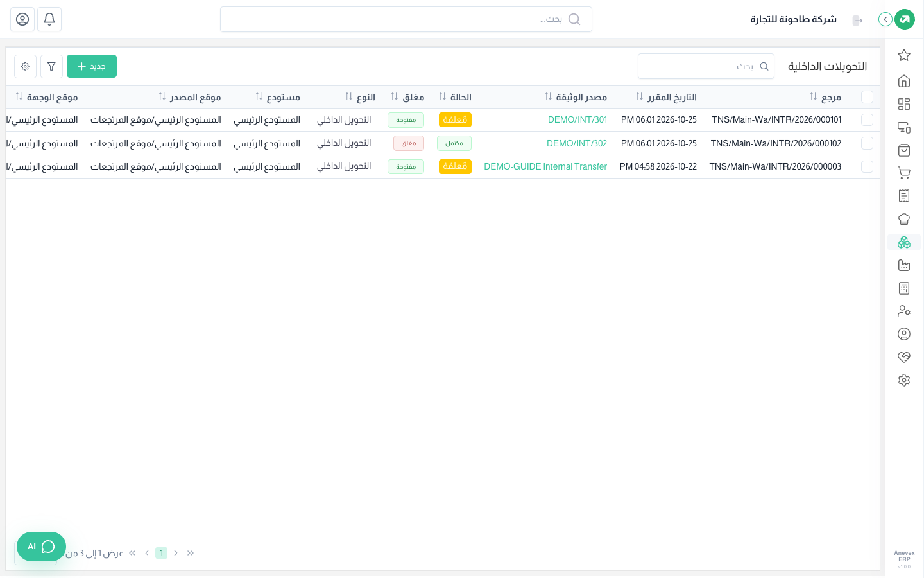
Task: Open the dashboard grid icon in the sidebar
Action: 904,104
